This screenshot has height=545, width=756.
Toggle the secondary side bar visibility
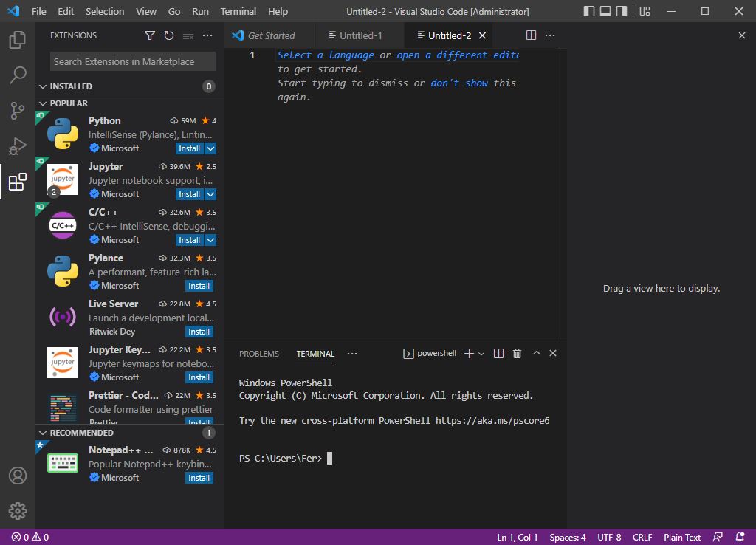[x=622, y=11]
